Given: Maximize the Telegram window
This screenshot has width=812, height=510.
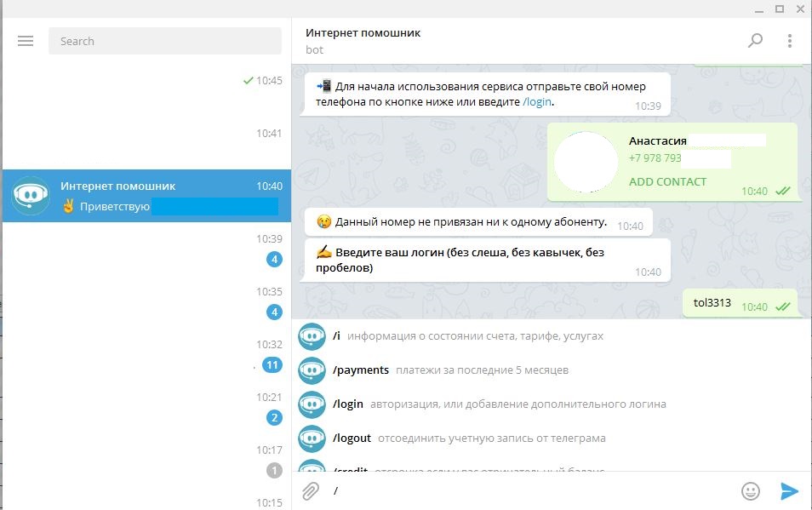Looking at the screenshot, I should click(x=780, y=9).
